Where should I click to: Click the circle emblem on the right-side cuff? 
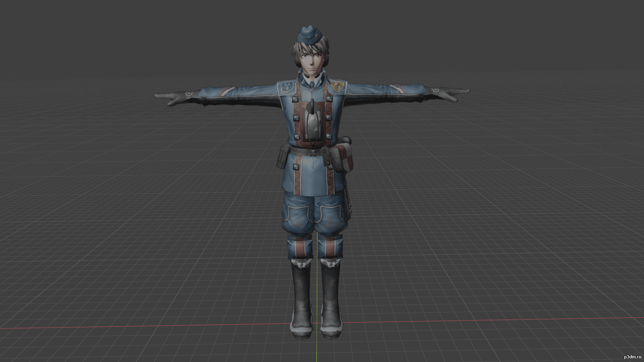pos(435,90)
